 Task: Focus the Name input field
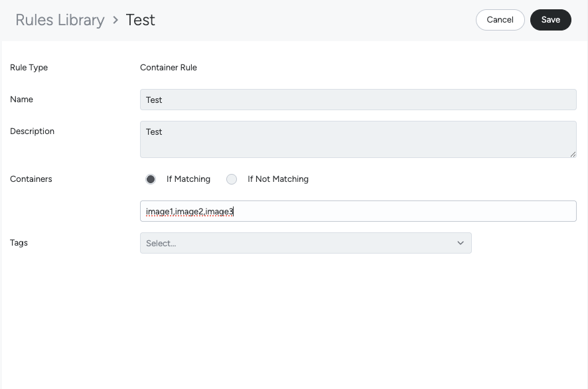click(358, 100)
